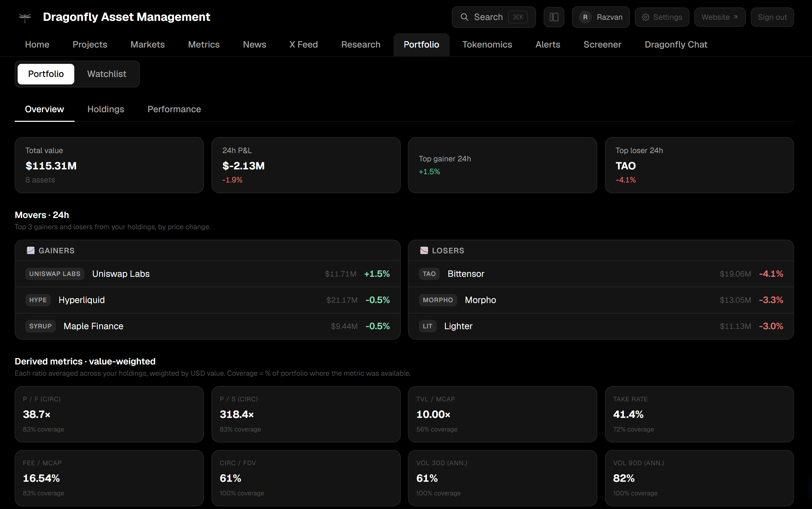Toggle the sidebar panel layout icon
This screenshot has width=812, height=509.
(554, 17)
